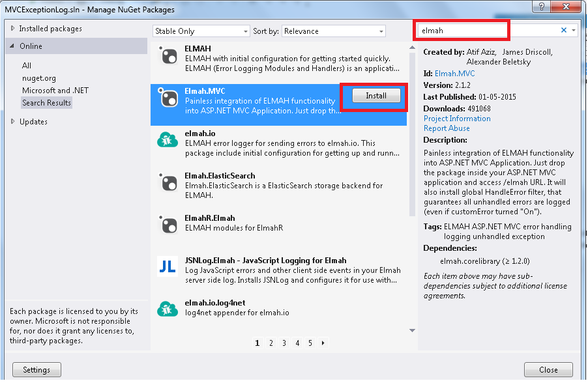Click the ElmahR.Elmah package icon
Screen dimensions: 588x383
168,225
